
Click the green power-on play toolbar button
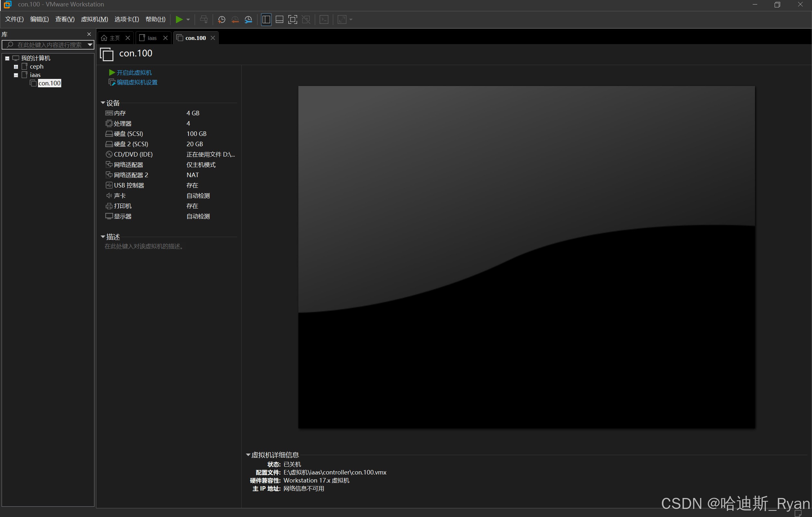click(x=179, y=20)
